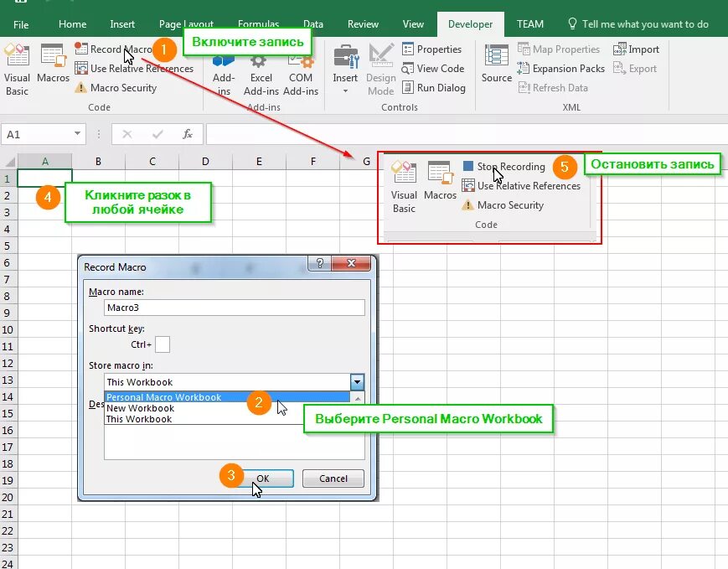Click Tell me what you want to do
Image resolution: width=728 pixels, height=569 pixels.
(638, 24)
